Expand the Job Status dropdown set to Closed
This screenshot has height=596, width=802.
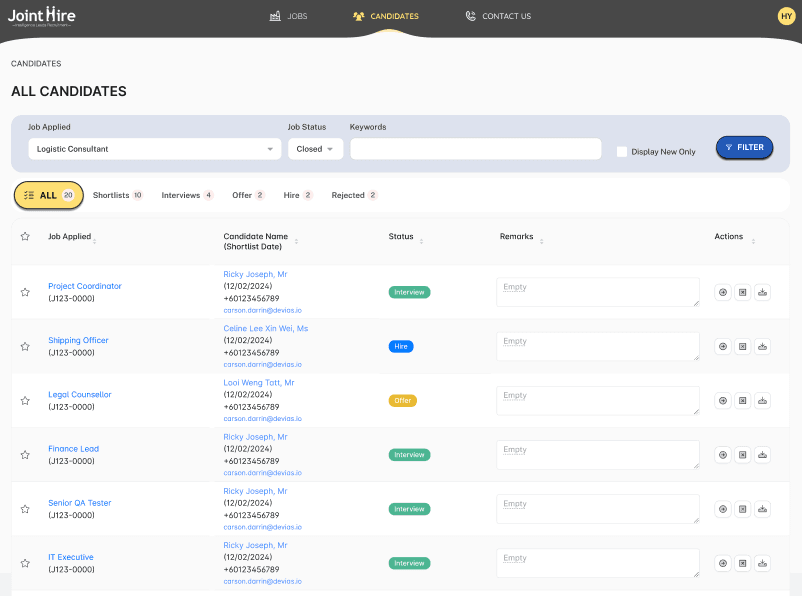point(315,147)
